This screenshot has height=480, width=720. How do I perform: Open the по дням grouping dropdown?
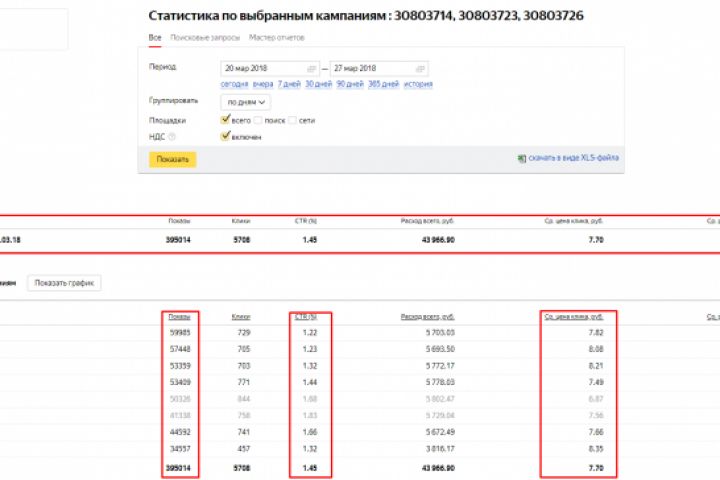click(x=246, y=102)
